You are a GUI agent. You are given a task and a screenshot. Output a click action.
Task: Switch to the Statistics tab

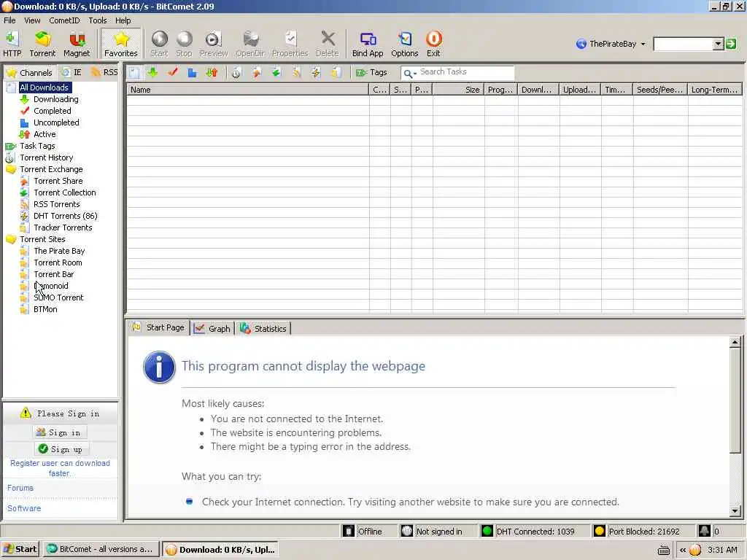tap(263, 329)
